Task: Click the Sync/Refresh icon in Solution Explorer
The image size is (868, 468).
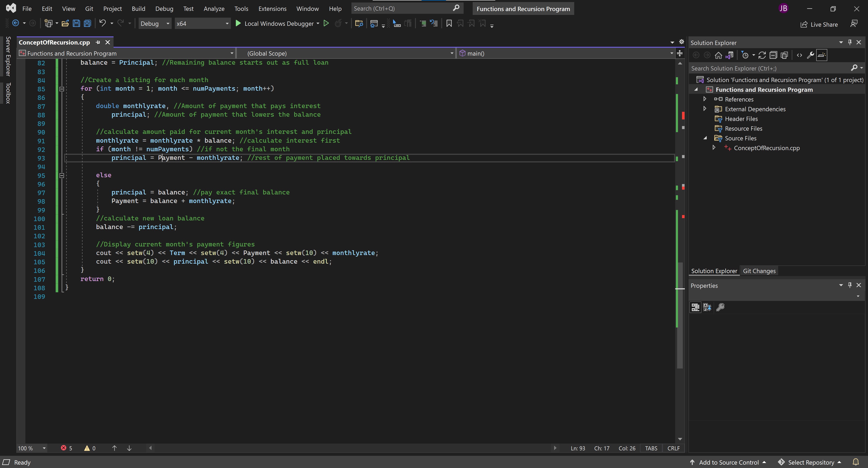Action: point(762,55)
